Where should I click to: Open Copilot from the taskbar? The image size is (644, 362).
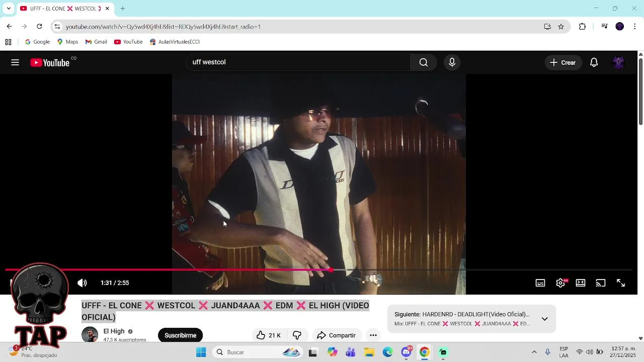[x=332, y=352]
